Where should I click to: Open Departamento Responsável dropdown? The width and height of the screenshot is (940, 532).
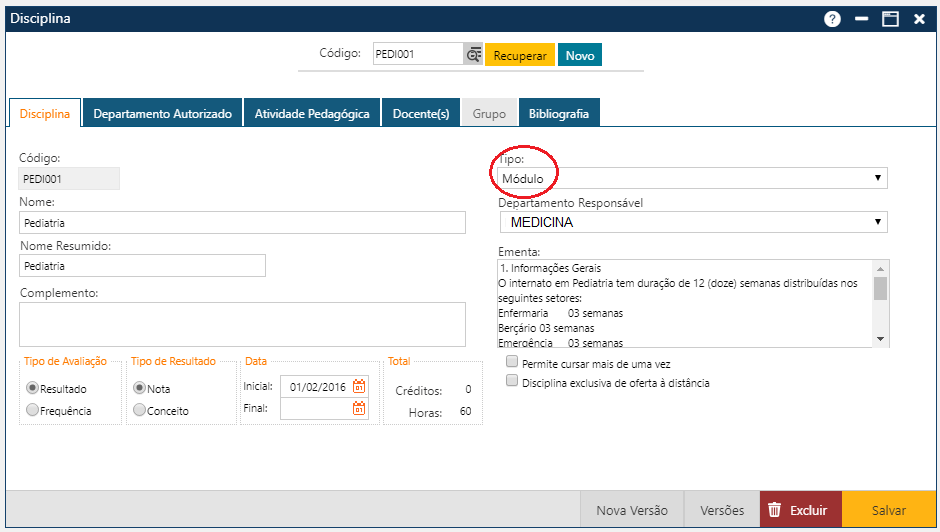[x=692, y=223]
